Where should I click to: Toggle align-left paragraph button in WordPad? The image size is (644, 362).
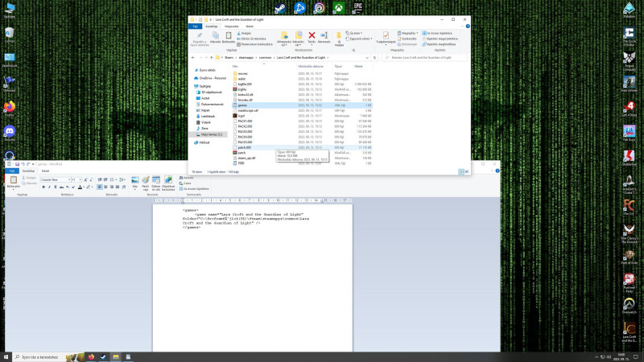(100, 187)
